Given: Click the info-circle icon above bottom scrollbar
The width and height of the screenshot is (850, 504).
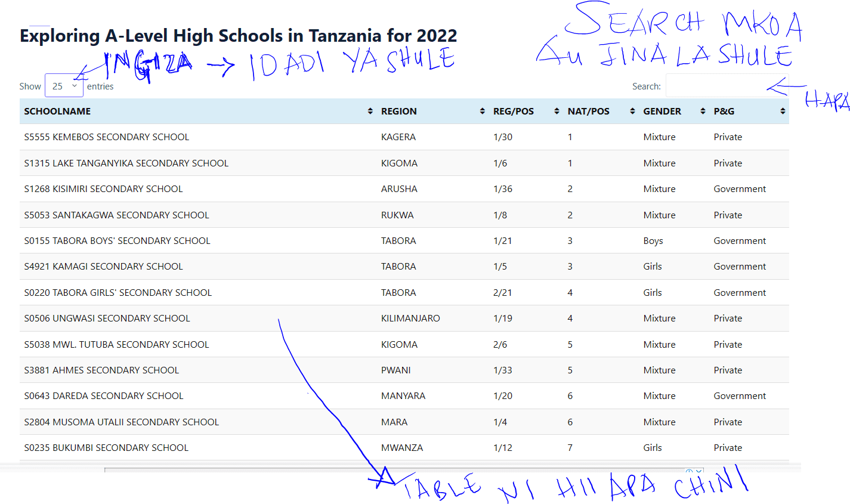Looking at the screenshot, I should point(690,471).
